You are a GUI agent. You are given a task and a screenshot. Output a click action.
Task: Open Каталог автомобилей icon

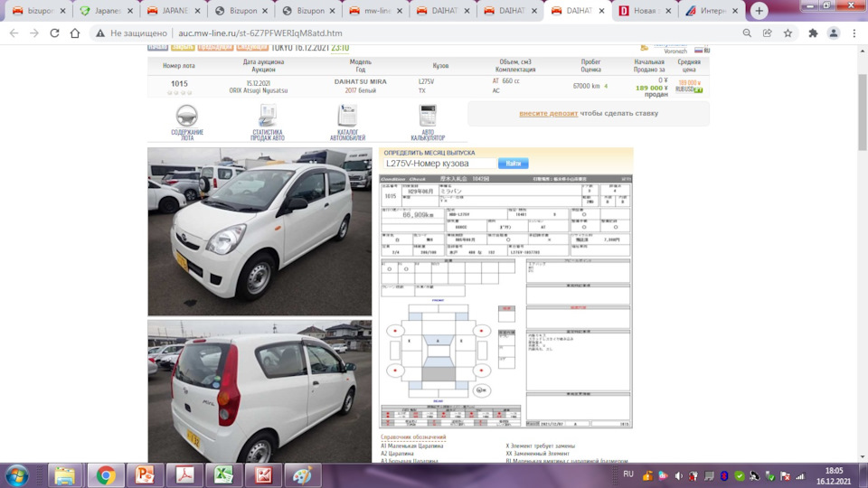[x=347, y=116]
